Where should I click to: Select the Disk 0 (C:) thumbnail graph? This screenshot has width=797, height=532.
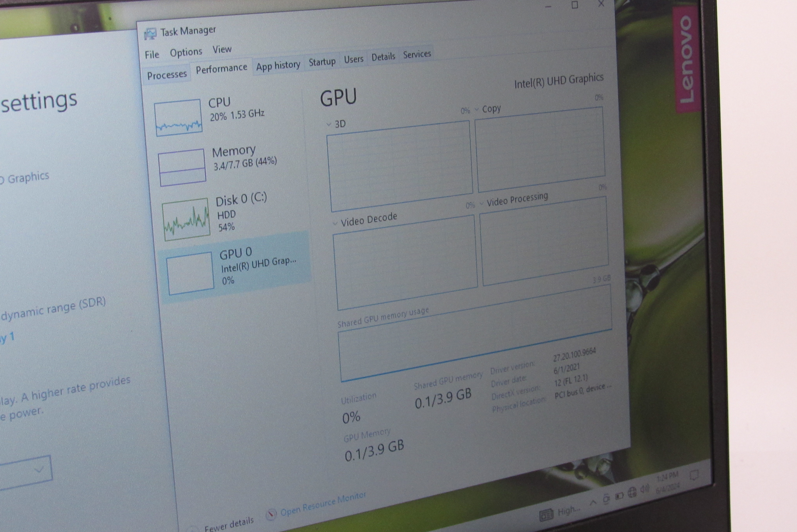point(186,219)
